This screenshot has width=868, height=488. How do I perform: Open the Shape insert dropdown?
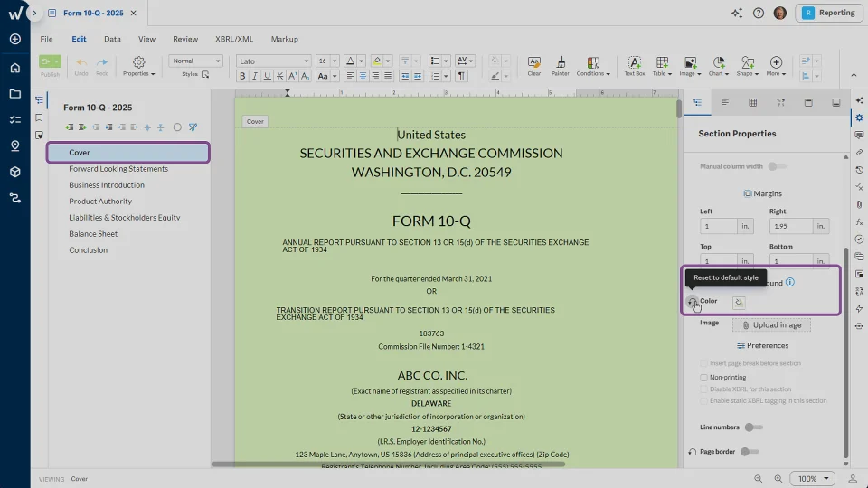[x=748, y=66]
